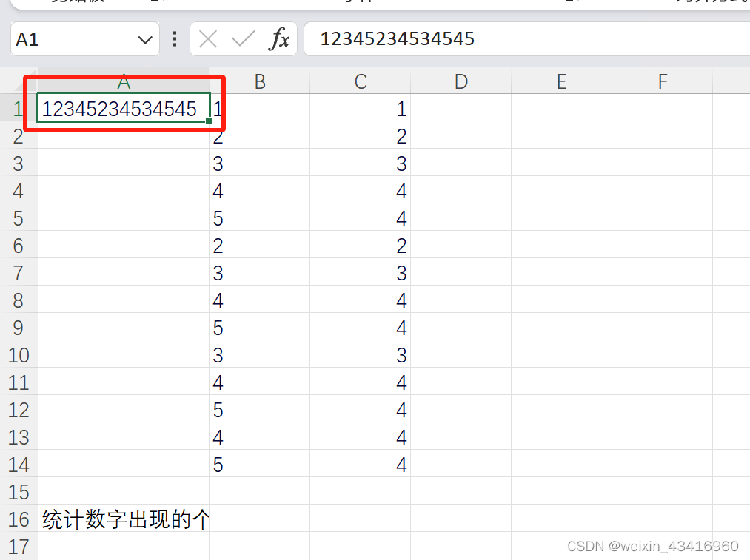Select row 4 header

(19, 191)
